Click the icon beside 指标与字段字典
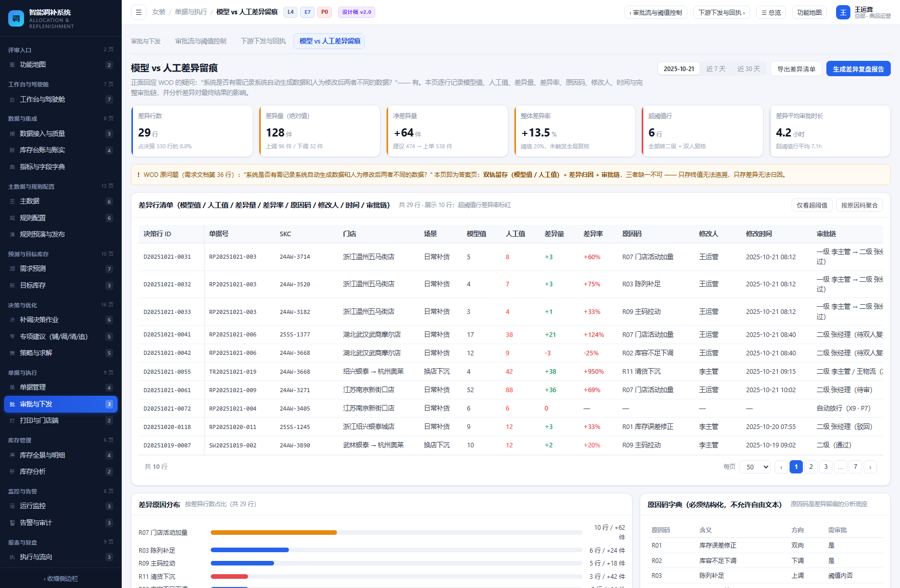The image size is (900, 588). click(12, 167)
